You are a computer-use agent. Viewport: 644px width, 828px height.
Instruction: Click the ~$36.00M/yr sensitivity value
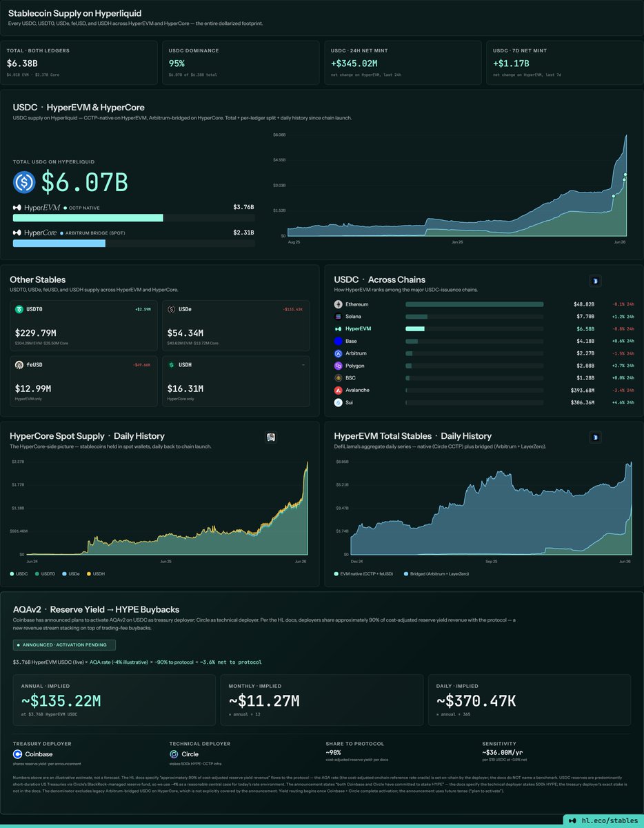tap(504, 754)
